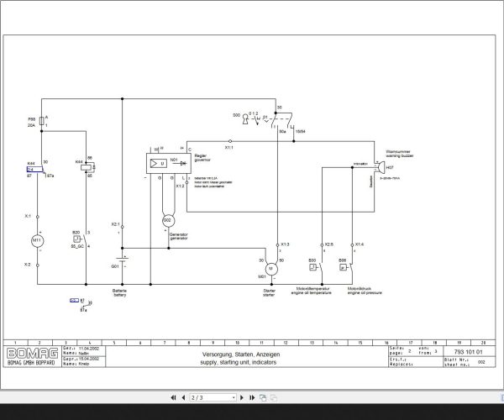Click the 'Generator generator' label
Viewport: 504px width, 420px height.
coord(179,237)
